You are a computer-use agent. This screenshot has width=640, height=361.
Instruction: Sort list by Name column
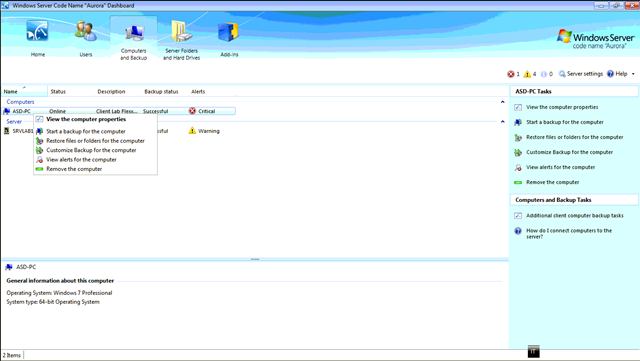point(24,91)
